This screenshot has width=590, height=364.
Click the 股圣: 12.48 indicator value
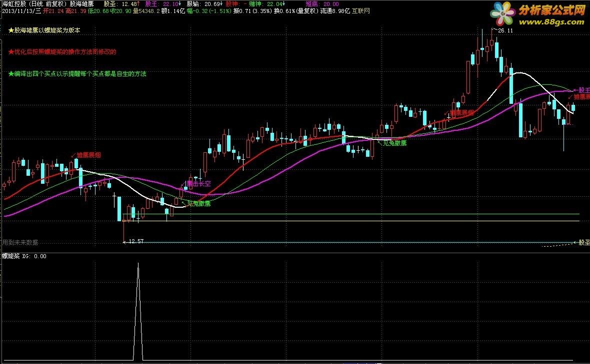click(x=121, y=4)
